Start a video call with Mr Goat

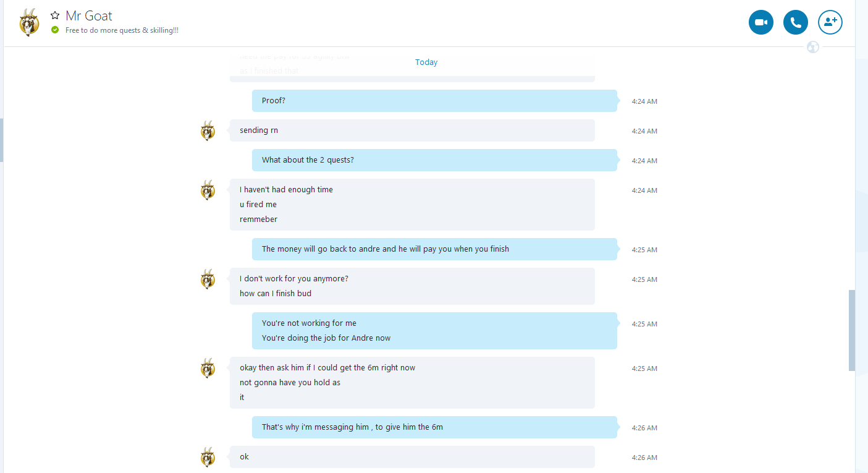pos(761,23)
